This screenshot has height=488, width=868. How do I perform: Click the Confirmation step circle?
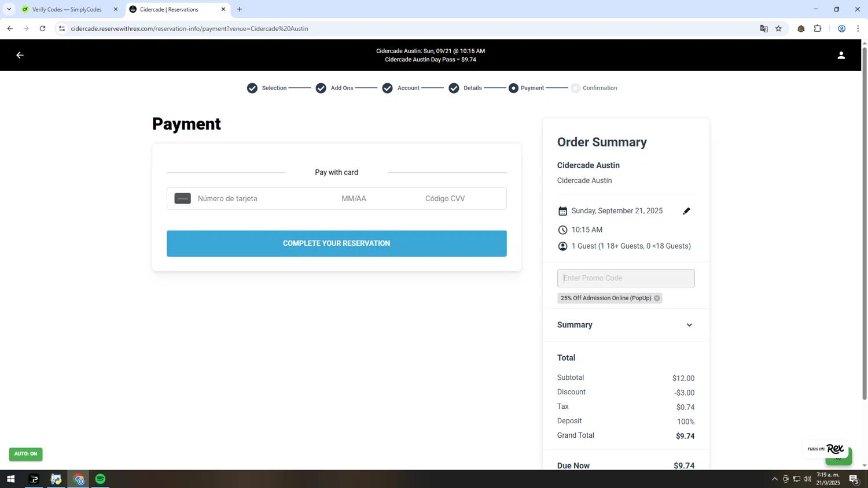coord(575,88)
